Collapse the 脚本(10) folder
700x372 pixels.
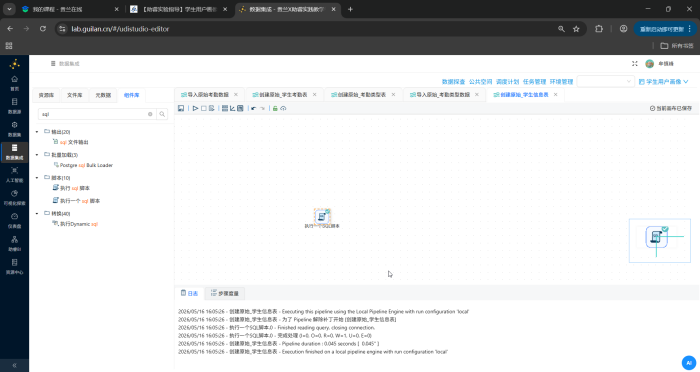tap(37, 178)
